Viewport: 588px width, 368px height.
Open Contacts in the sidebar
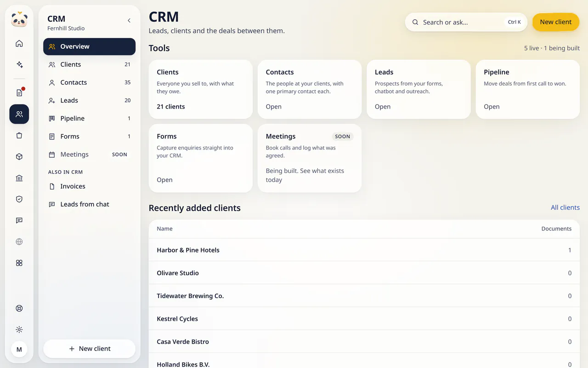(90, 82)
